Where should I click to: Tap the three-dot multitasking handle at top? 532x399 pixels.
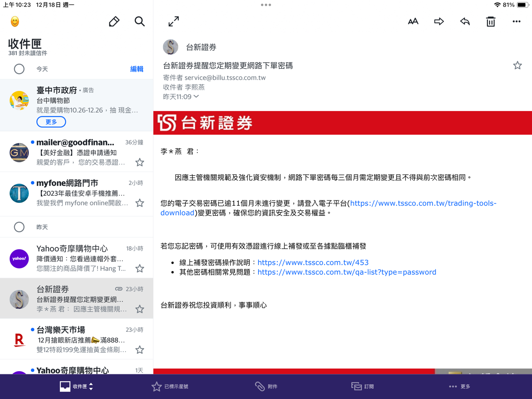coord(266,5)
